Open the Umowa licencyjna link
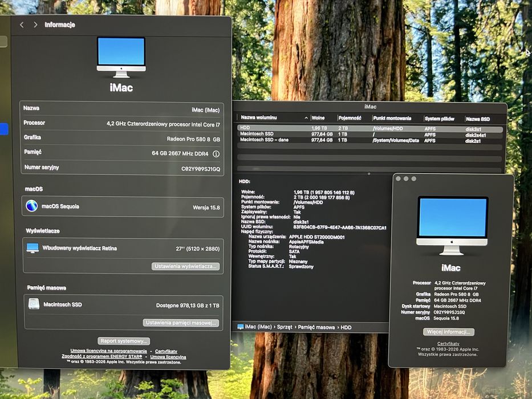 click(x=168, y=357)
